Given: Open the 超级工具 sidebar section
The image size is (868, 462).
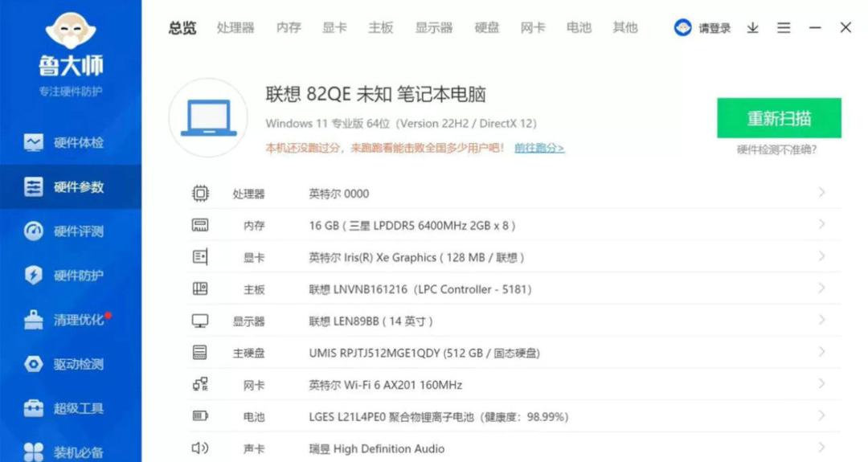Looking at the screenshot, I should coord(70,408).
